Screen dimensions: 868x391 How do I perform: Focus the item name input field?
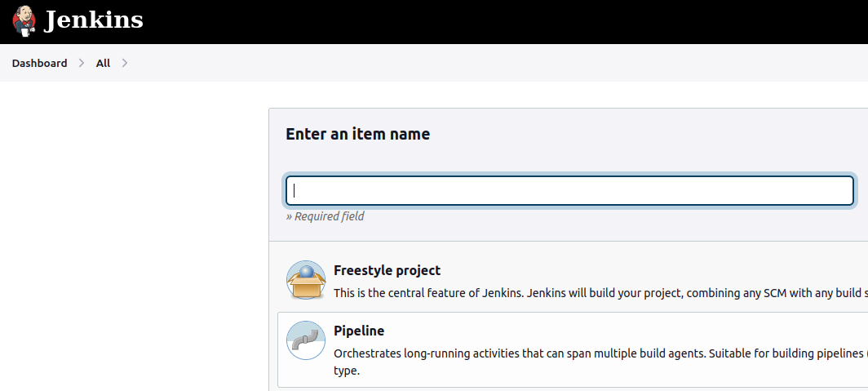[569, 191]
